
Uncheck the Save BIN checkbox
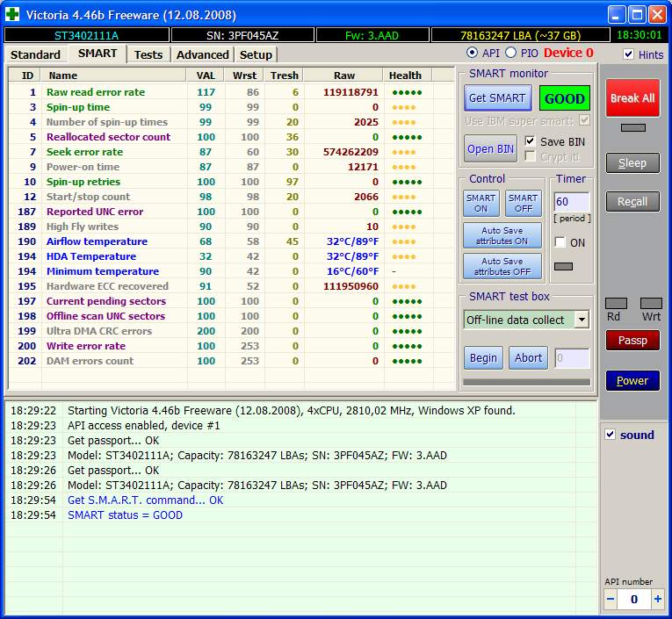tap(530, 141)
